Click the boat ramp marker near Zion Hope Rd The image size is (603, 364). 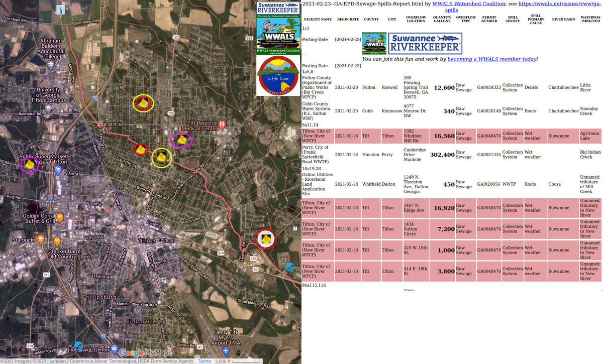[61, 10]
